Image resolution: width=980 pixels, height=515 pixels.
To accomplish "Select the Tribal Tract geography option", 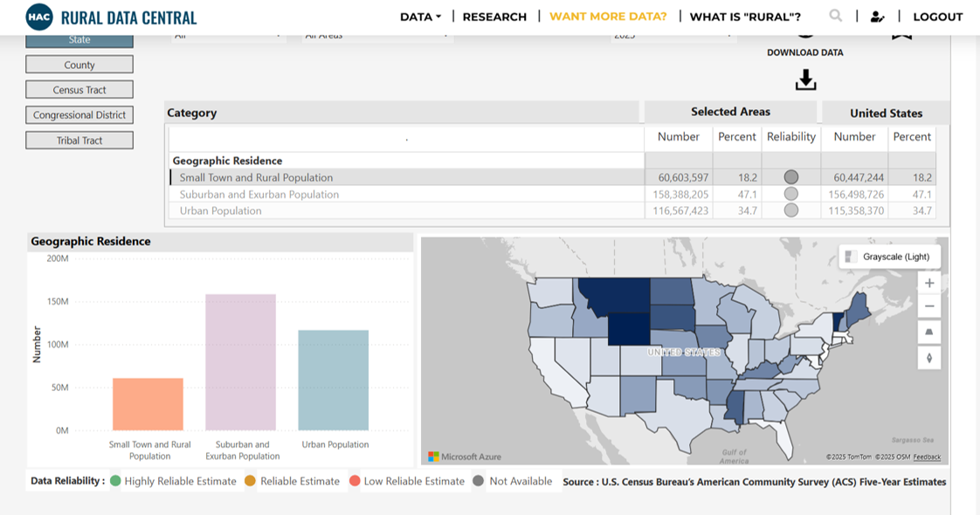I will point(79,141).
